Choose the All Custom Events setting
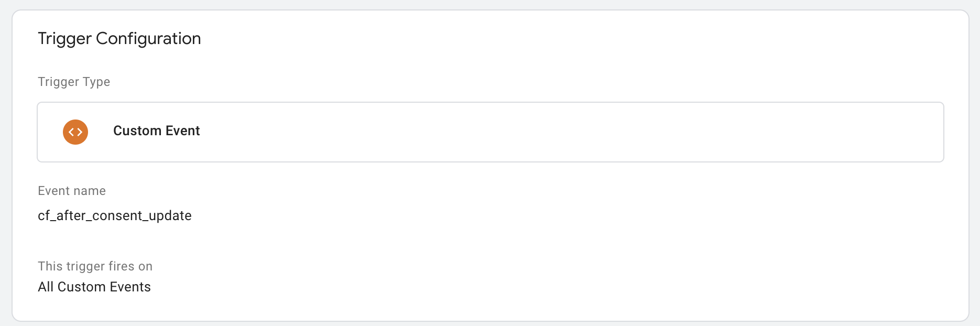The image size is (980, 326). [94, 287]
